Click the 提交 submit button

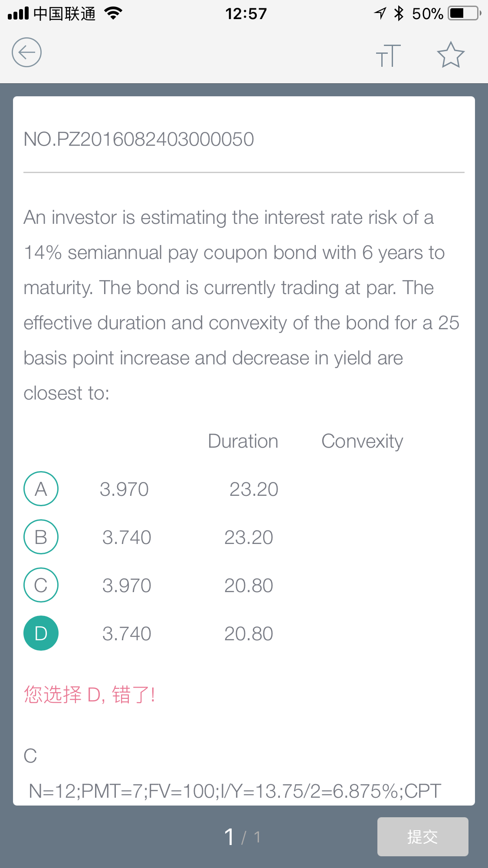tap(422, 837)
